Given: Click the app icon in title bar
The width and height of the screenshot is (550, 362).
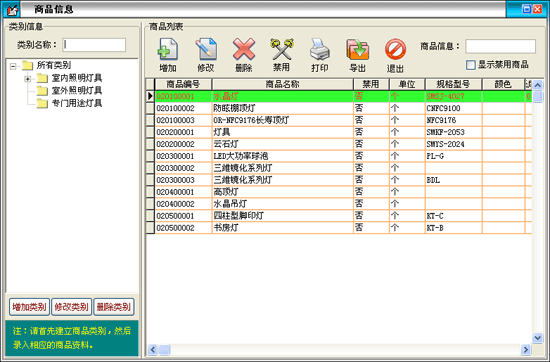Looking at the screenshot, I should coord(11,9).
